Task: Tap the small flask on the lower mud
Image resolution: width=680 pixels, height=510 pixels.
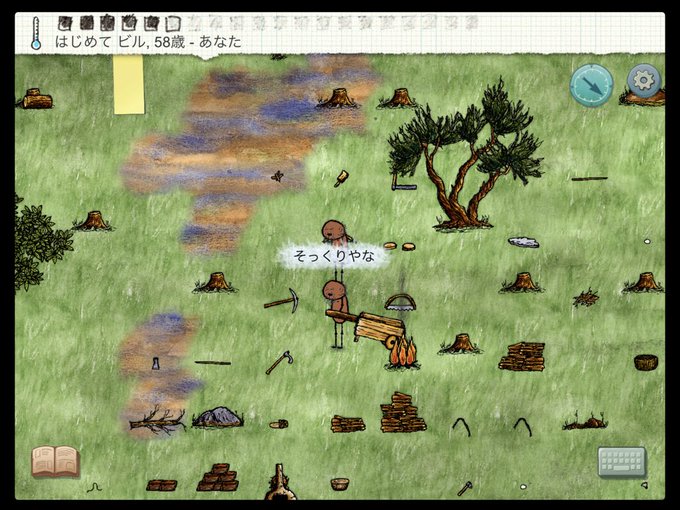Action: 155,363
